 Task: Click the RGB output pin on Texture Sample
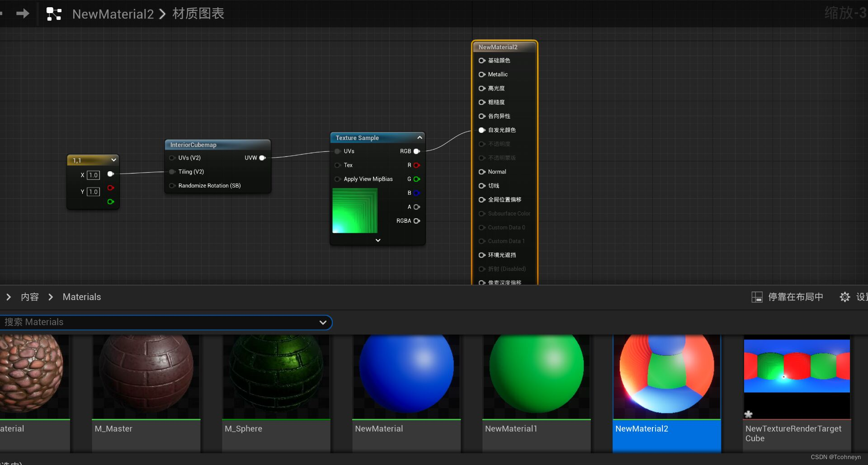tap(417, 151)
